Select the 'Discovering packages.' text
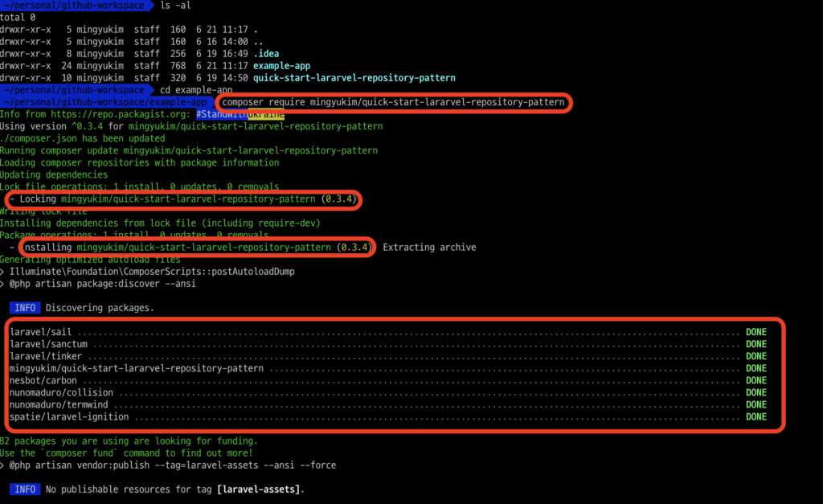 click(x=100, y=308)
